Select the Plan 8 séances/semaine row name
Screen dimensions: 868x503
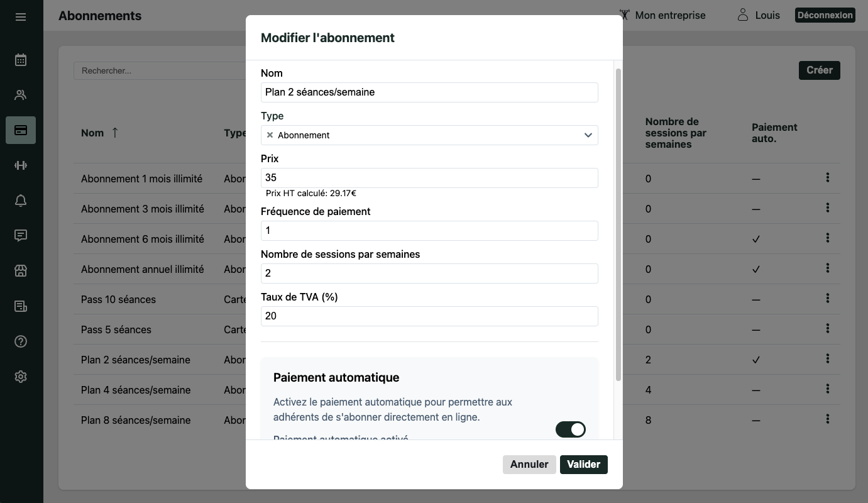click(x=136, y=420)
